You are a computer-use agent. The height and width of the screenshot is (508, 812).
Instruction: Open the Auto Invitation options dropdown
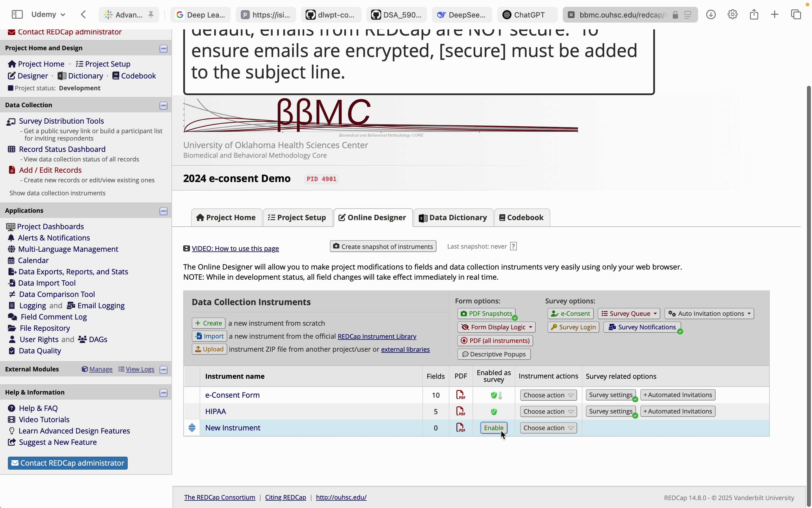(709, 314)
